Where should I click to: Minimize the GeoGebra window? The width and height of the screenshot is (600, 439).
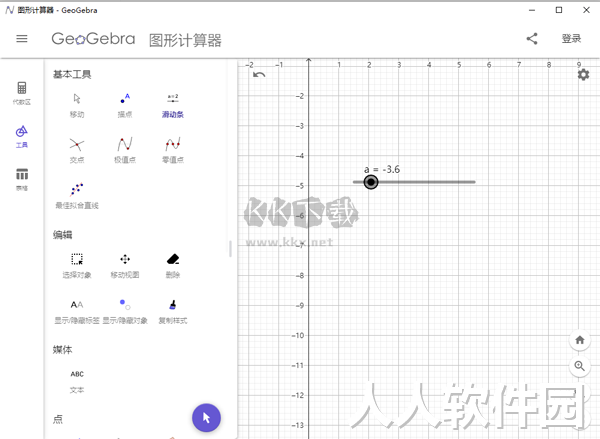(532, 10)
